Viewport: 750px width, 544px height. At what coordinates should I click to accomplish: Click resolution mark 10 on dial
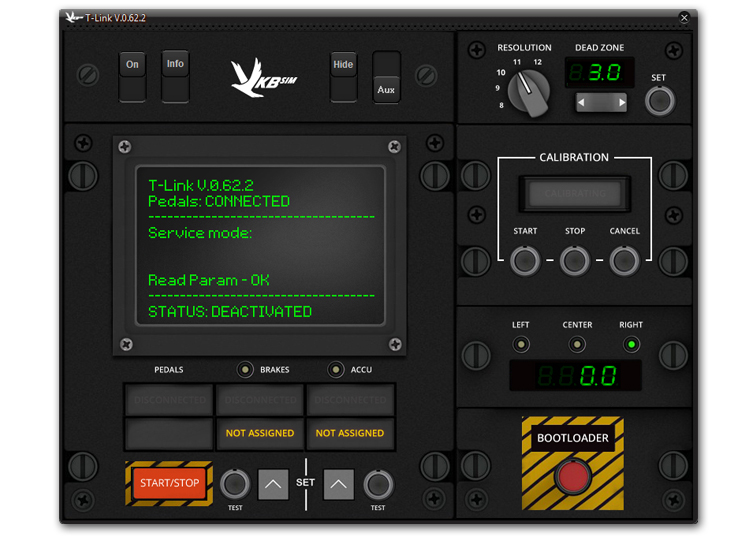[501, 73]
